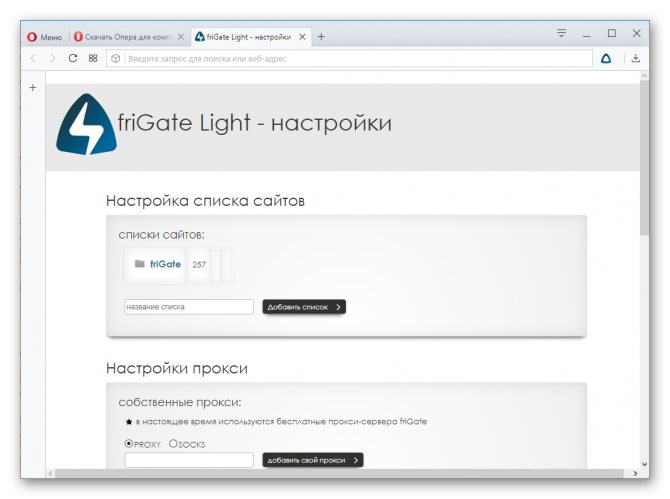Click the horizontal scrollbar thumb
The height and width of the screenshot is (499, 670).
[340, 473]
